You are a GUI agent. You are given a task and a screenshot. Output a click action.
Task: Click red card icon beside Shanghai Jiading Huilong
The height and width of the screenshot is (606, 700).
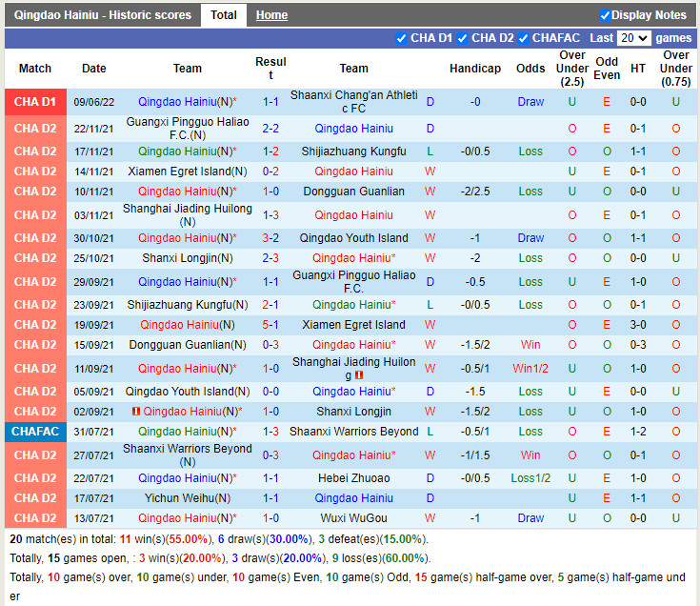point(359,376)
